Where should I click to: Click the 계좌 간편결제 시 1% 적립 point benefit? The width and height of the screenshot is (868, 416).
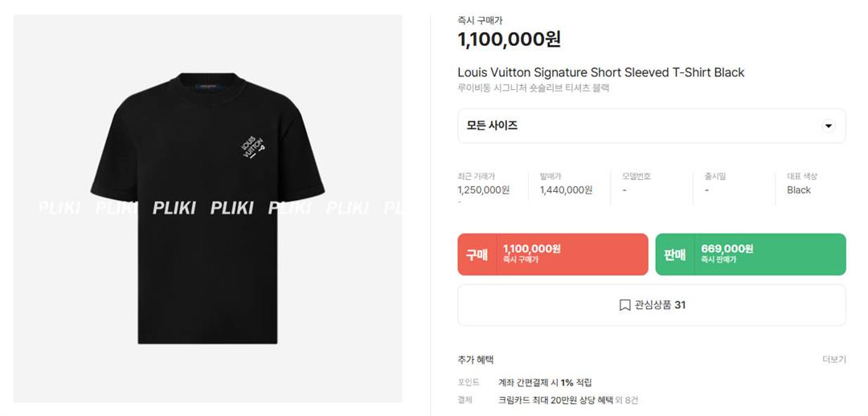click(545, 382)
